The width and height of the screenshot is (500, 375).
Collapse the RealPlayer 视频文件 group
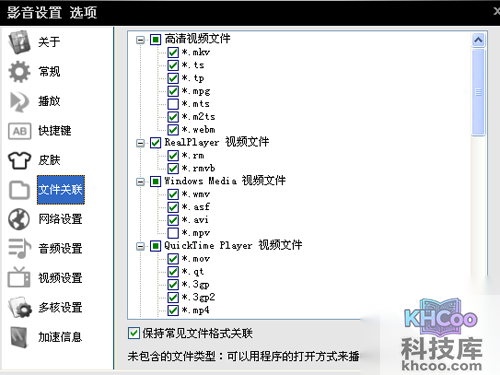point(140,143)
